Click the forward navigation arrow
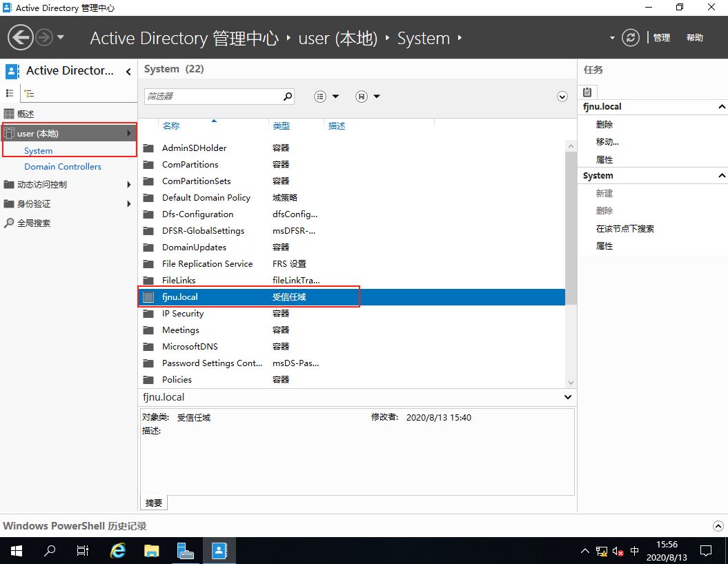728x564 pixels. pos(44,37)
